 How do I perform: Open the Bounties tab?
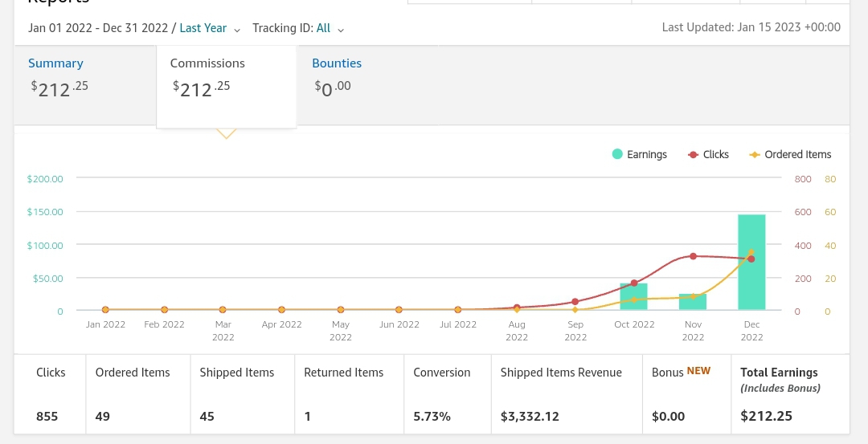click(337, 63)
